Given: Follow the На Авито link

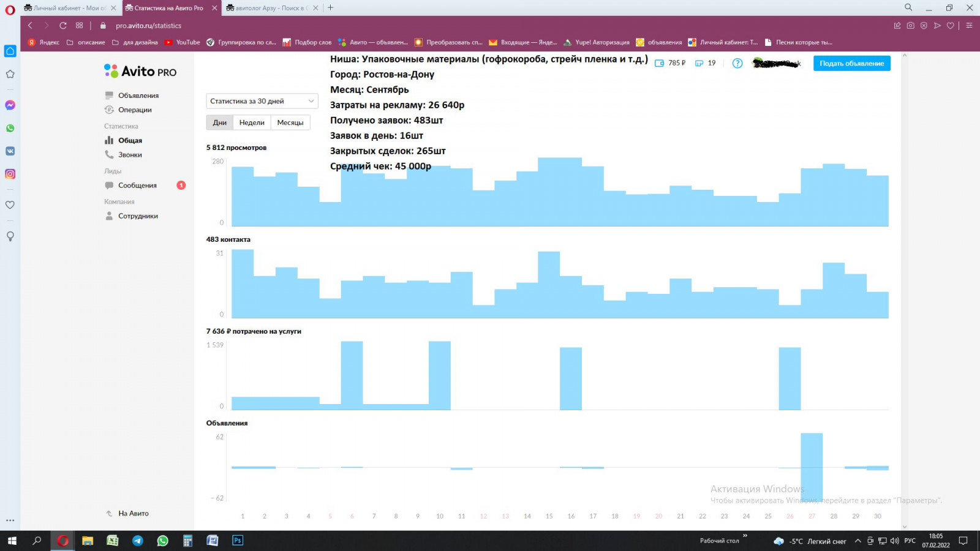Looking at the screenshot, I should [x=134, y=514].
